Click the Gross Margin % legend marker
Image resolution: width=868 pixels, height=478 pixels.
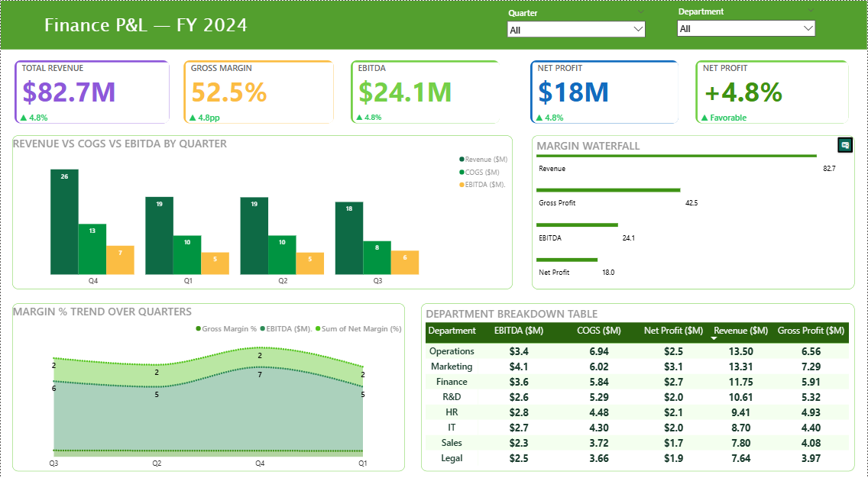[x=199, y=328]
